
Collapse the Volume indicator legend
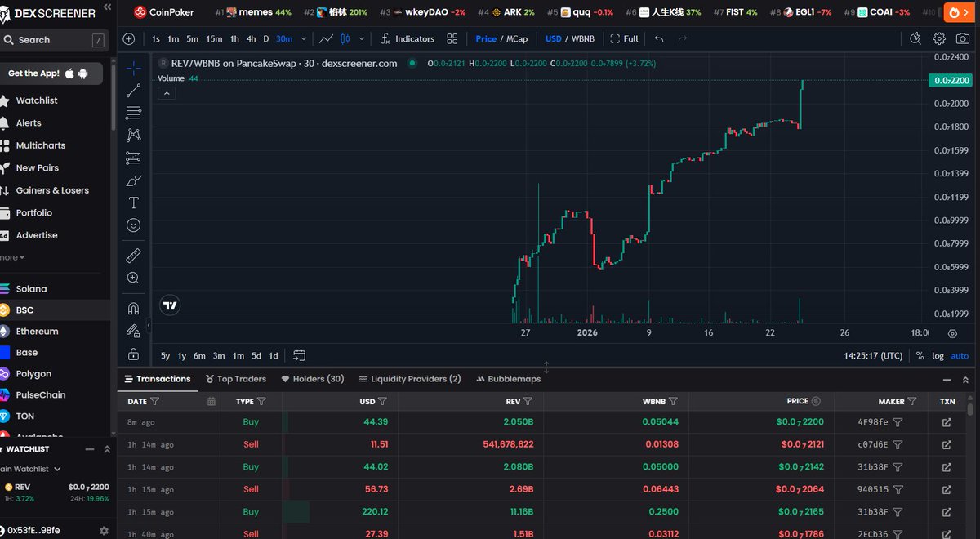click(x=166, y=93)
